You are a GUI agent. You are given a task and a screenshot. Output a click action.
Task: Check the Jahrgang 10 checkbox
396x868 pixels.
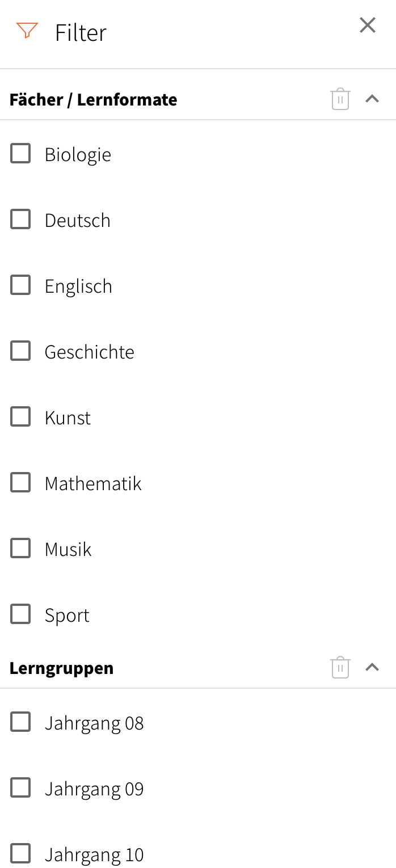tap(20, 853)
